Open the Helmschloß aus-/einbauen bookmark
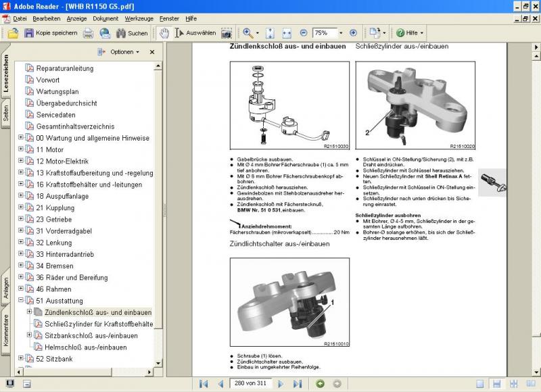The height and width of the screenshot is (392, 541). (86, 347)
